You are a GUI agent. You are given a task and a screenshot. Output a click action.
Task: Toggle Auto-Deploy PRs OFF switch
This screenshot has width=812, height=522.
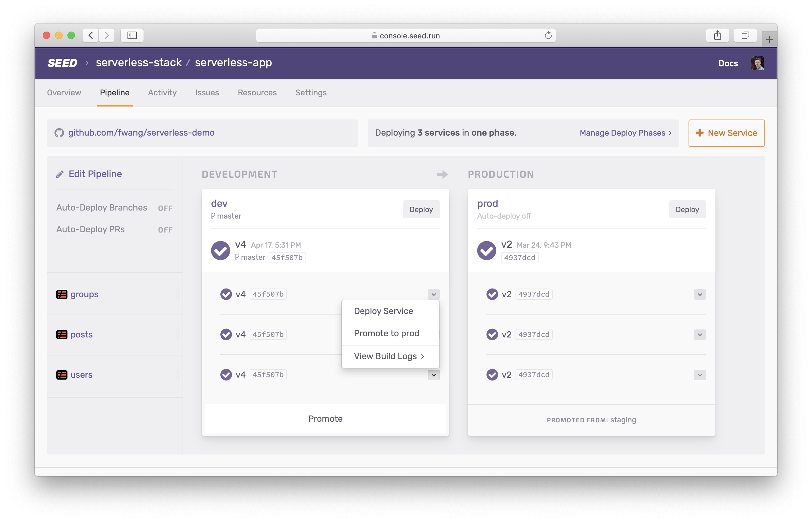pos(165,230)
